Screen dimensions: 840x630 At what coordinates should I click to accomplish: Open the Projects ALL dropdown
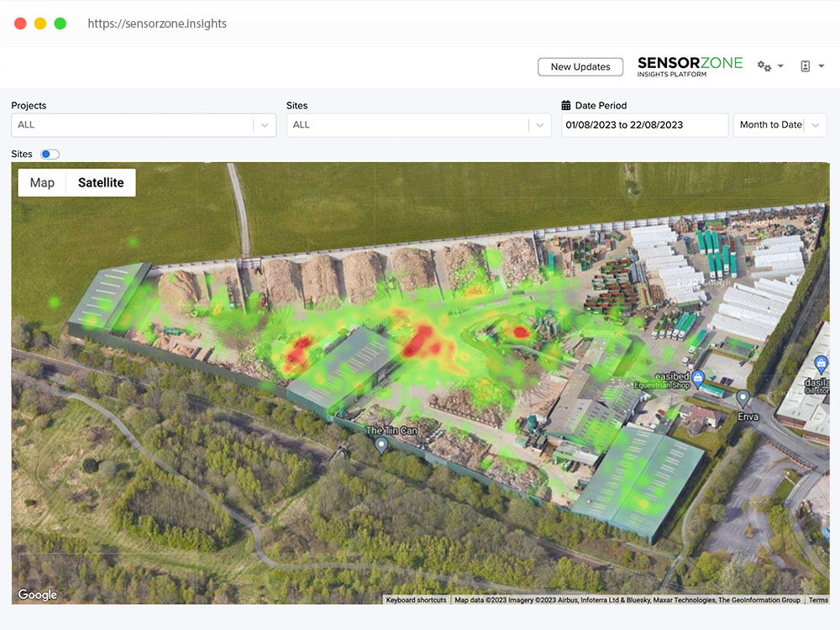point(265,124)
